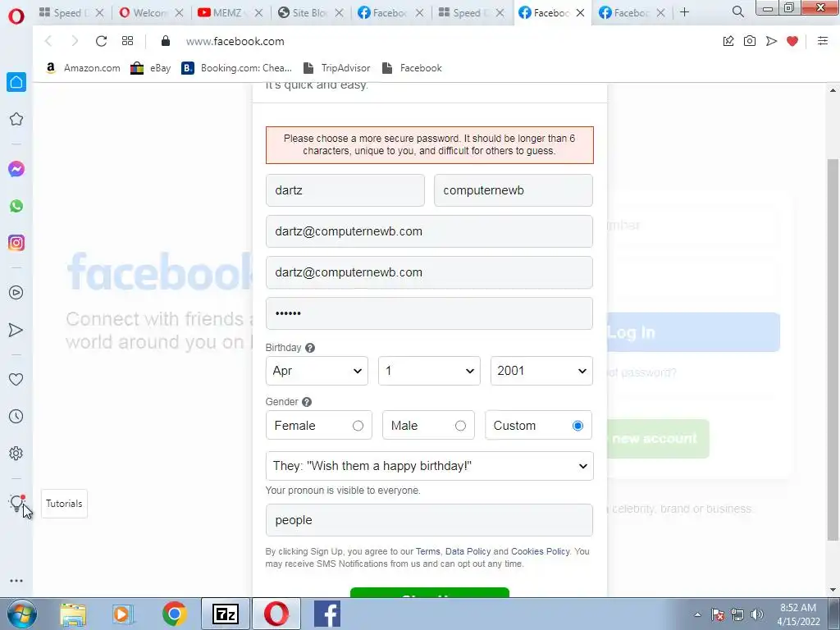Click the first name field dartz
Image resolution: width=840 pixels, height=630 pixels.
tap(345, 190)
